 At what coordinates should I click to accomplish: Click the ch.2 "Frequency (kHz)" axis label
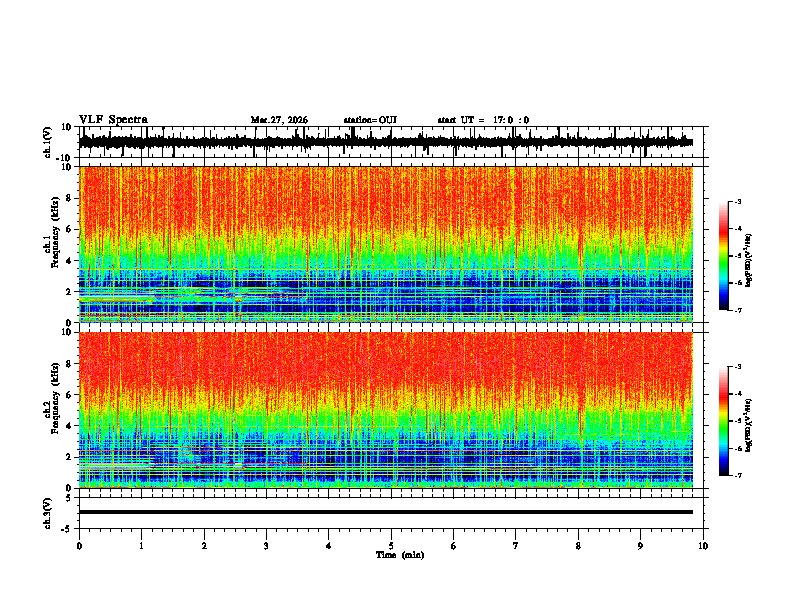pos(56,398)
